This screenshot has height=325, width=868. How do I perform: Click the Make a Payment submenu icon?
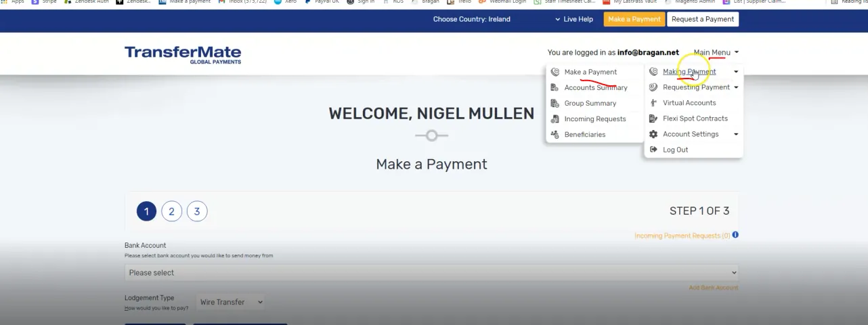pyautogui.click(x=555, y=72)
